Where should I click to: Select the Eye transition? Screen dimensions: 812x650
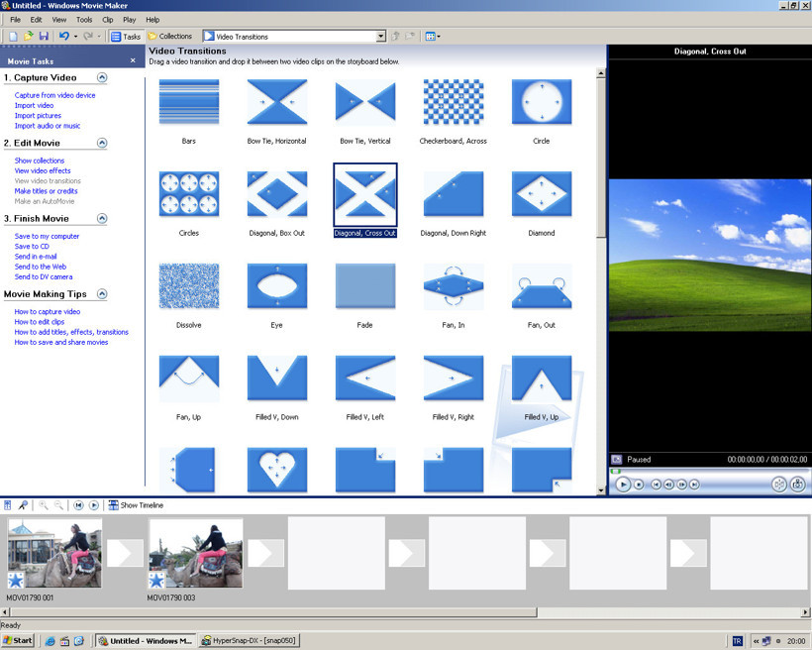pyautogui.click(x=277, y=286)
